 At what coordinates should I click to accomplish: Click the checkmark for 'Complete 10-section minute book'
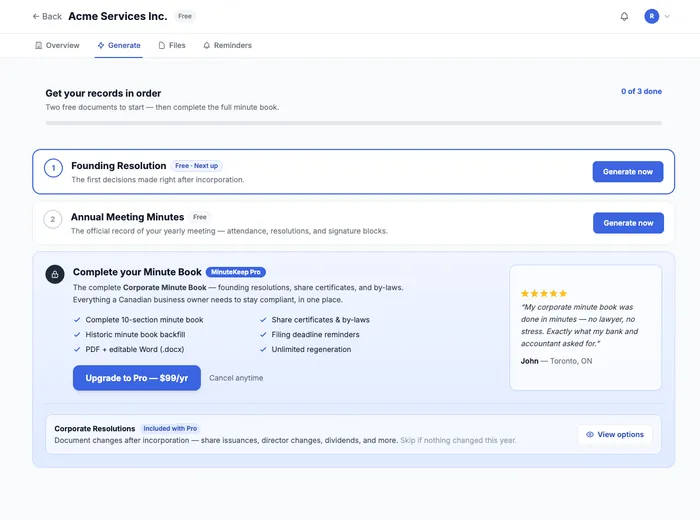coord(77,320)
